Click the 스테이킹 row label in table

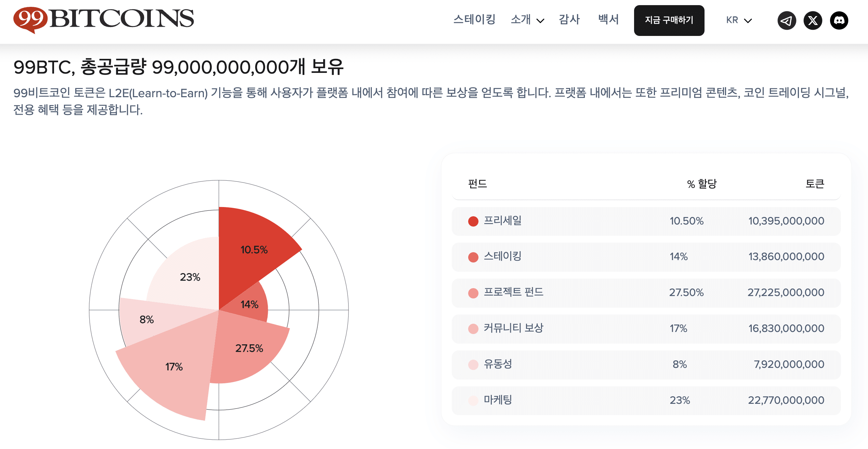click(502, 257)
